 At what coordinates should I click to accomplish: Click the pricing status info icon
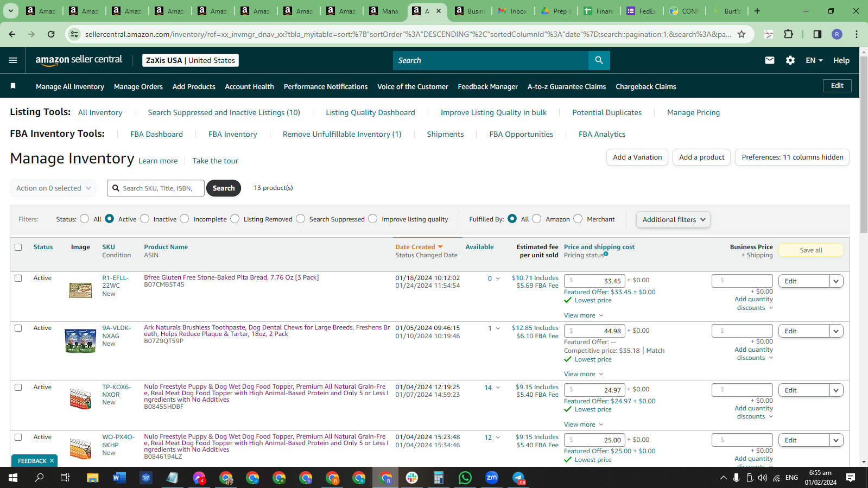[606, 254]
